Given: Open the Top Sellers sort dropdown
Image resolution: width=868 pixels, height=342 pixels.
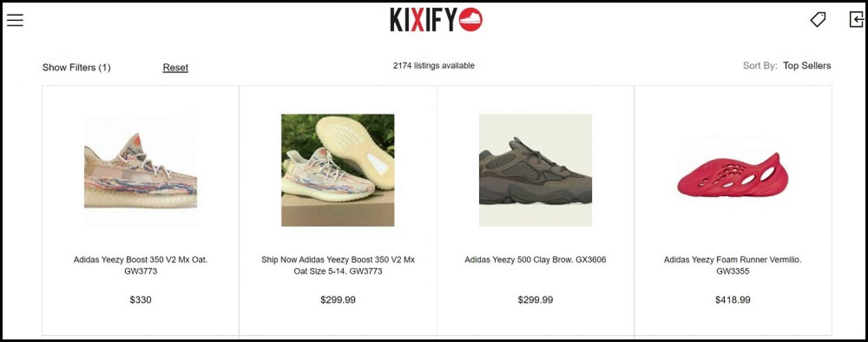Looking at the screenshot, I should tap(807, 66).
